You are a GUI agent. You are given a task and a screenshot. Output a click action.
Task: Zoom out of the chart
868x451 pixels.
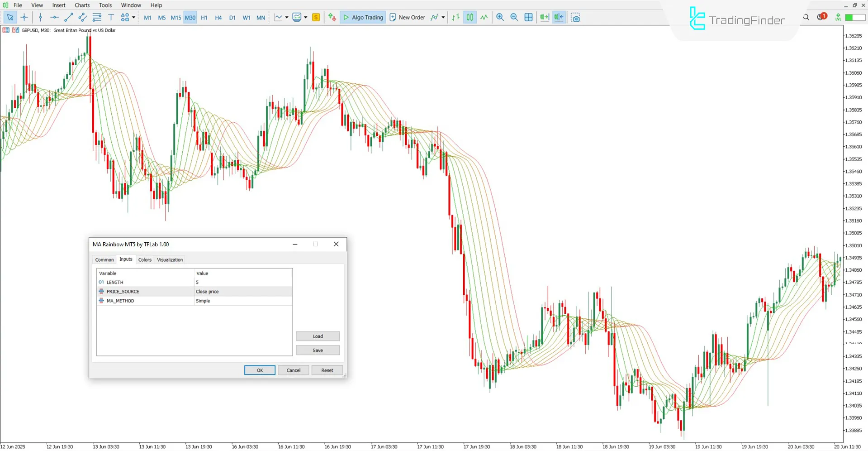514,17
